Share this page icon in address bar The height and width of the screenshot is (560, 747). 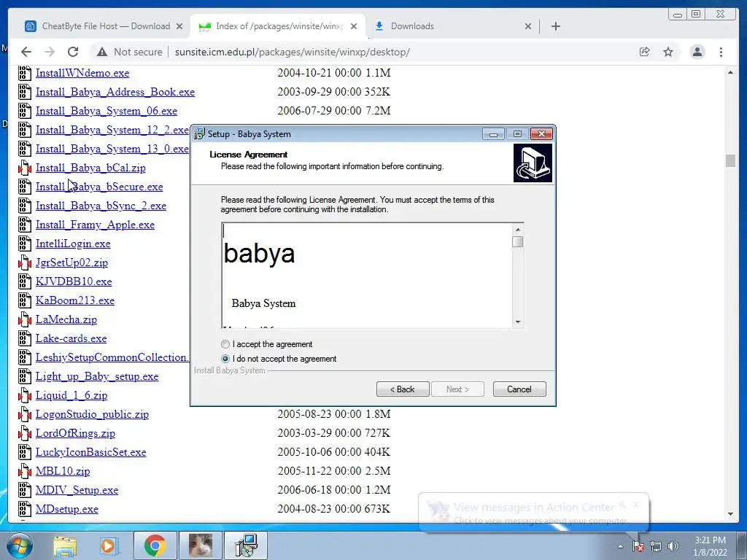click(x=645, y=52)
